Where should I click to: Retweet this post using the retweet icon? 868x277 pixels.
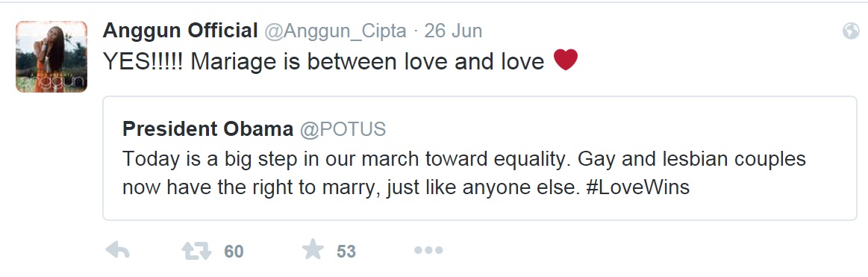coord(196,251)
